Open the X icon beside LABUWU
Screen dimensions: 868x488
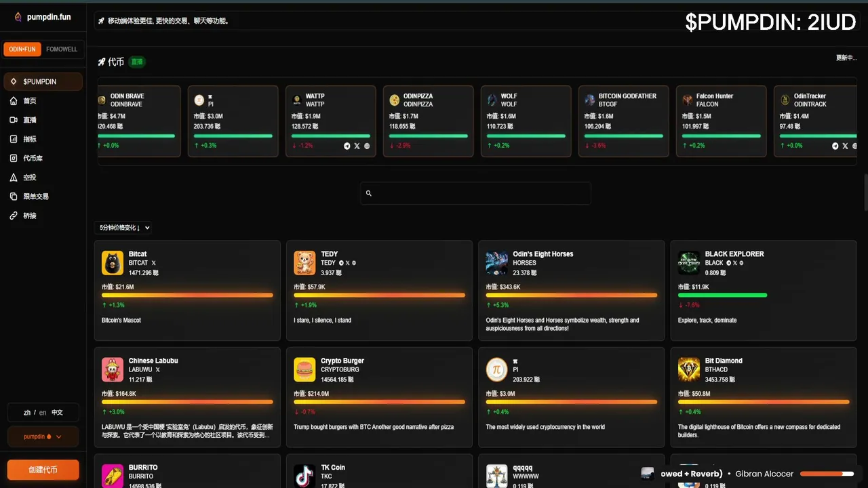[x=158, y=369]
